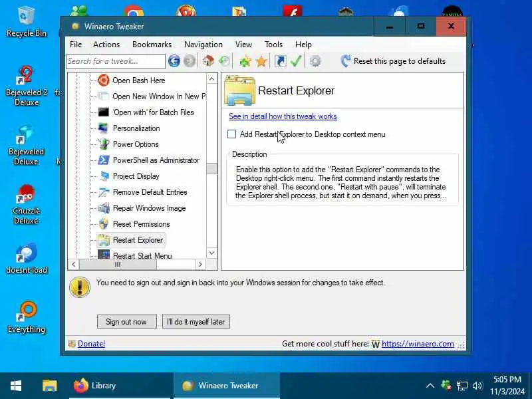
Task: Open the View menu
Action: pos(243,45)
